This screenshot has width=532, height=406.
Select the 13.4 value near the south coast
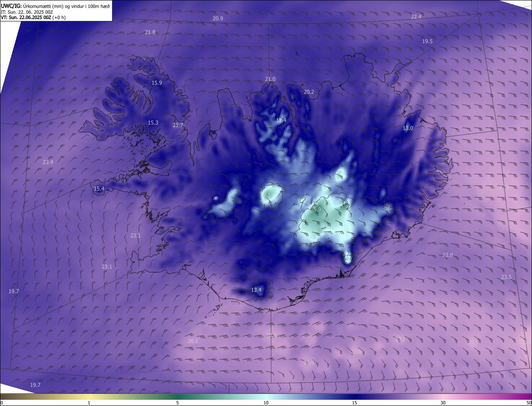(x=256, y=290)
